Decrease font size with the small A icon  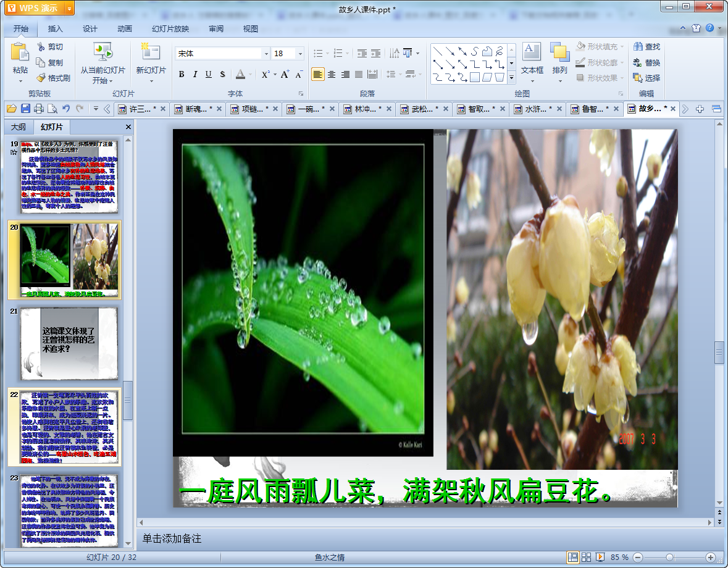[298, 74]
